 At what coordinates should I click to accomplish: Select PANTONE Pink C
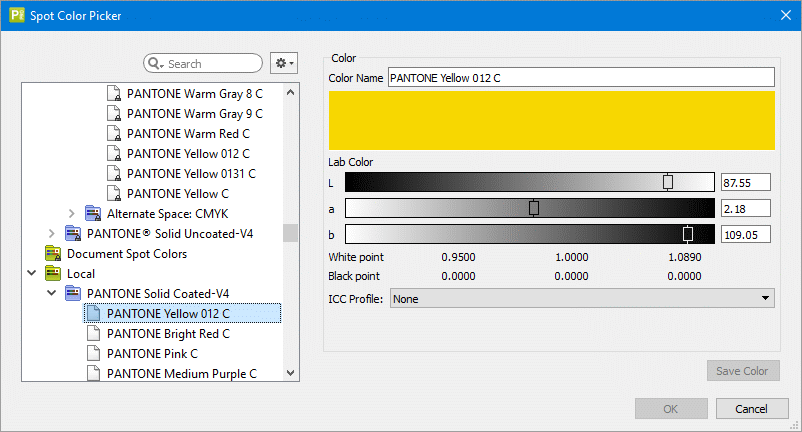(152, 353)
